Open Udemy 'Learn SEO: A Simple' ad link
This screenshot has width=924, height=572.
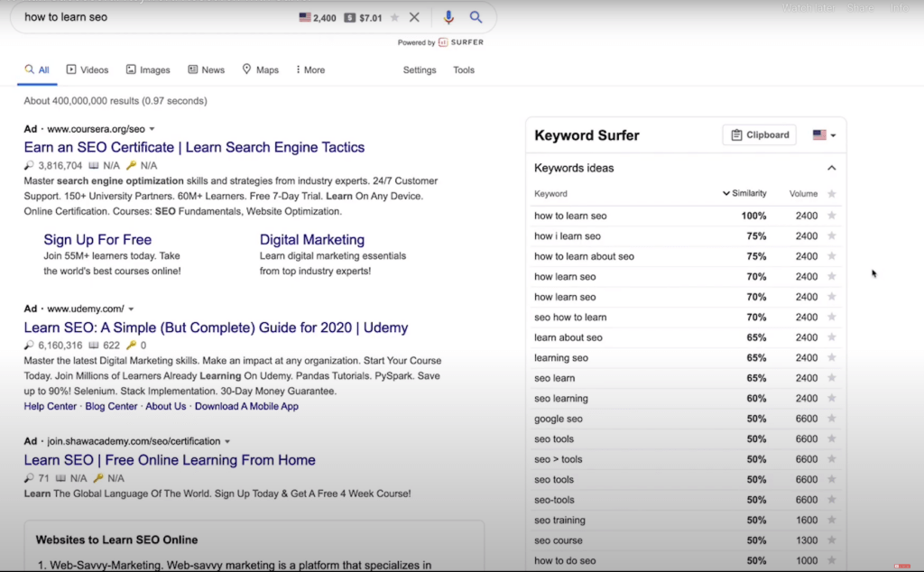tap(216, 328)
